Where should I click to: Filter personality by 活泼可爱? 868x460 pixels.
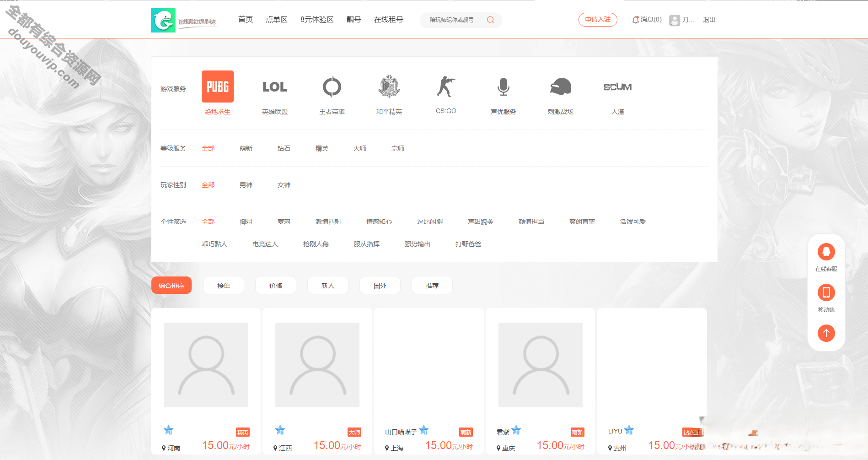(633, 222)
